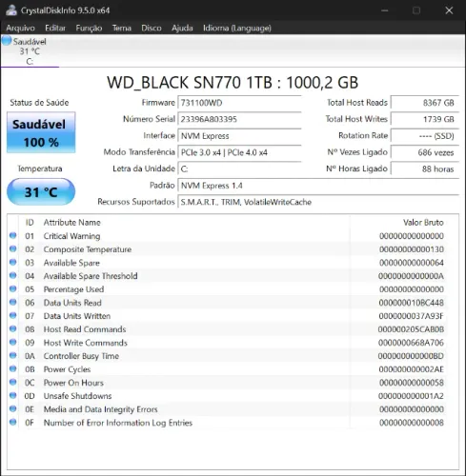Click the Recursos Suportados field

318,202
